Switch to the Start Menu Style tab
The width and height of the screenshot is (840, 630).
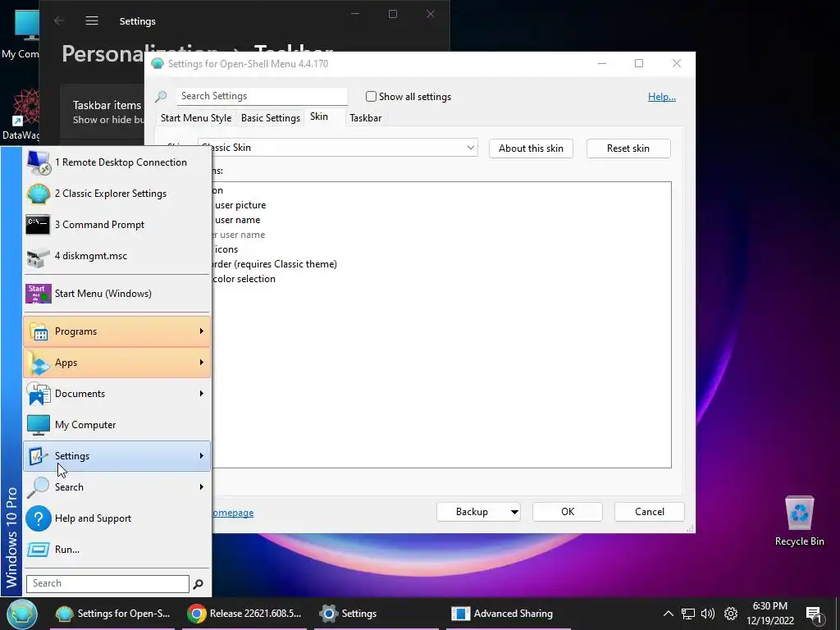196,118
